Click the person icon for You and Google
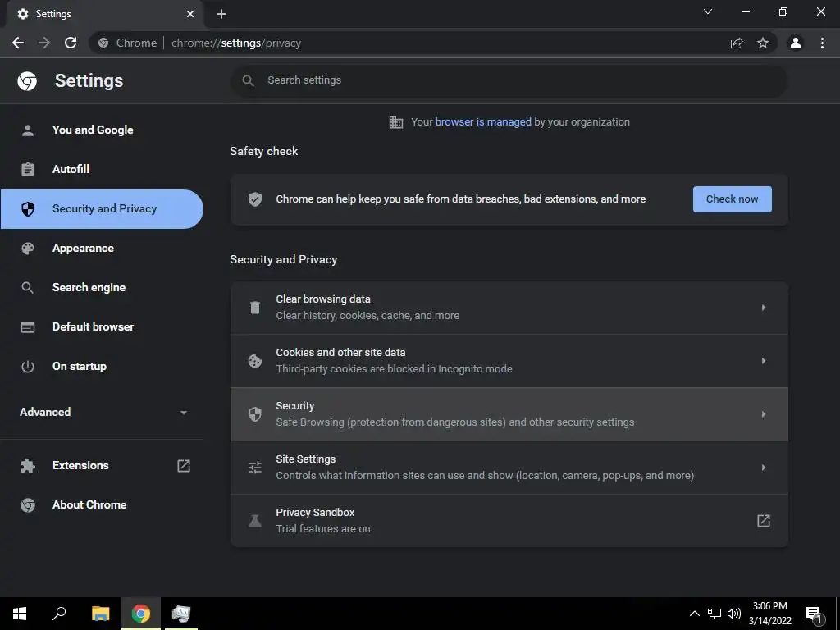 pyautogui.click(x=28, y=130)
